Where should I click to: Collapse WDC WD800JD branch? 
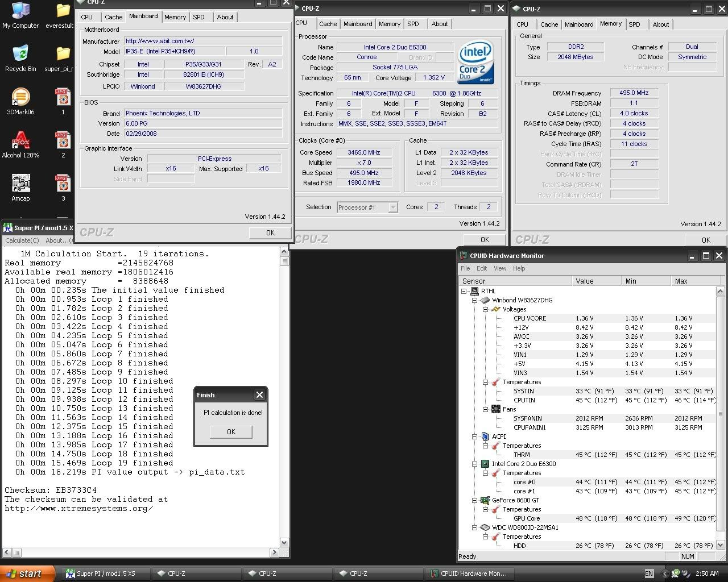pyautogui.click(x=475, y=527)
